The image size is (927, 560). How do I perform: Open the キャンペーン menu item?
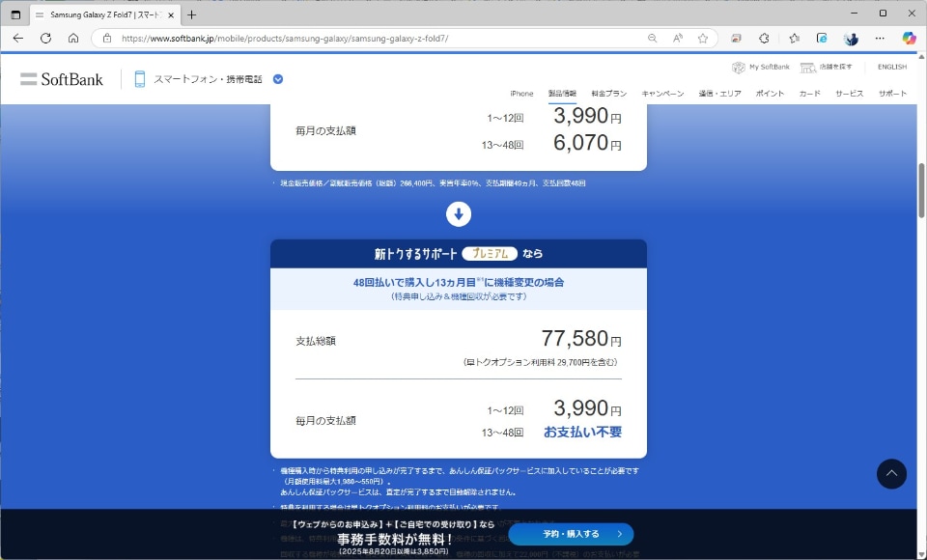pos(662,94)
